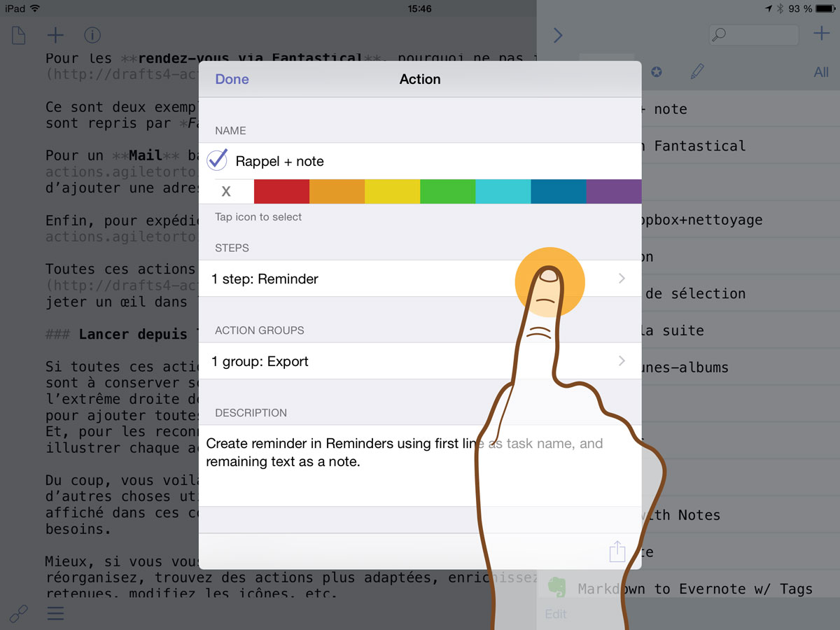Tap Edit at the bottom of the action list
This screenshot has width=840, height=630.
pyautogui.click(x=556, y=614)
